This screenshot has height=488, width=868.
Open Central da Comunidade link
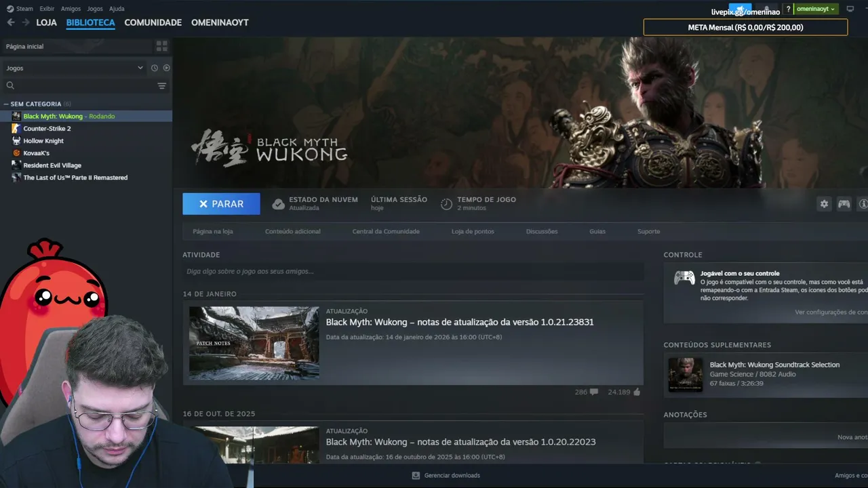pyautogui.click(x=386, y=231)
